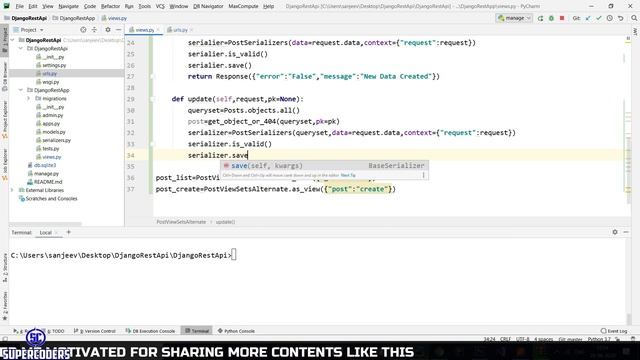The image size is (640, 360).
Task: Open the File menu
Action: 20,6
